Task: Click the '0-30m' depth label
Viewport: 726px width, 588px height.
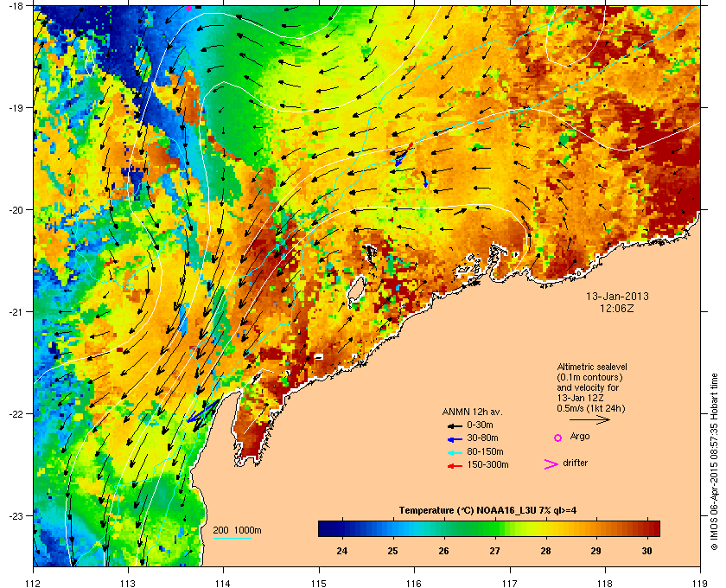Action: (480, 425)
